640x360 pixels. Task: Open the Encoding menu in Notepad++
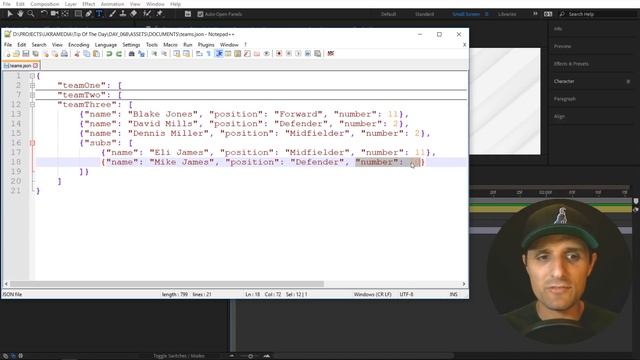78,44
